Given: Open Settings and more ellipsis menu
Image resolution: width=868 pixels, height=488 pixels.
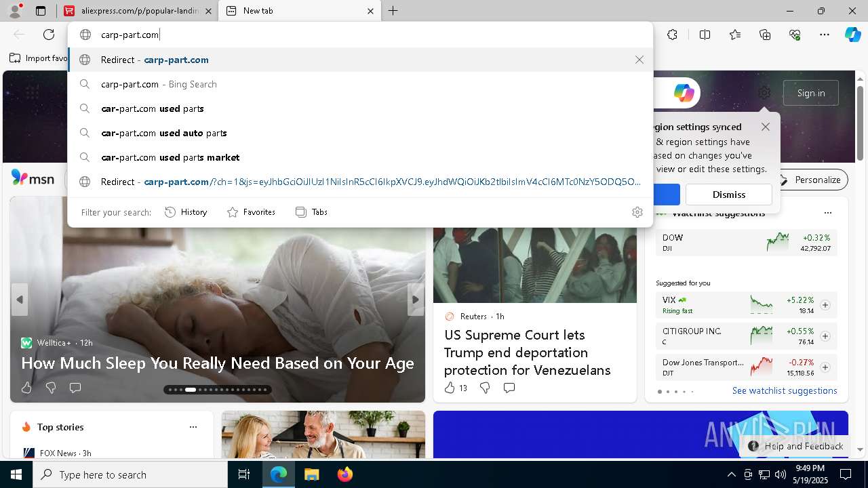Looking at the screenshot, I should tap(825, 35).
